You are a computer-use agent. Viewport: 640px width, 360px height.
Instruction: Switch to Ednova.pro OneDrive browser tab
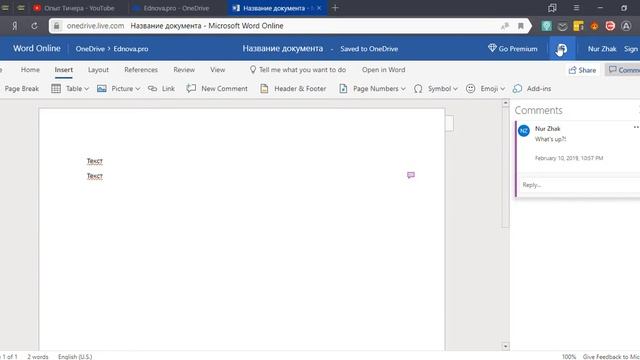[x=176, y=8]
